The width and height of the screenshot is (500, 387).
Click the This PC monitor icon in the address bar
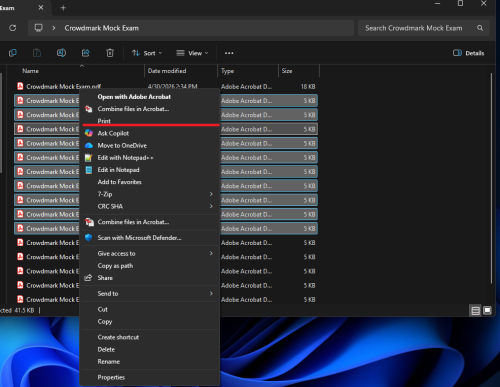click(x=39, y=28)
